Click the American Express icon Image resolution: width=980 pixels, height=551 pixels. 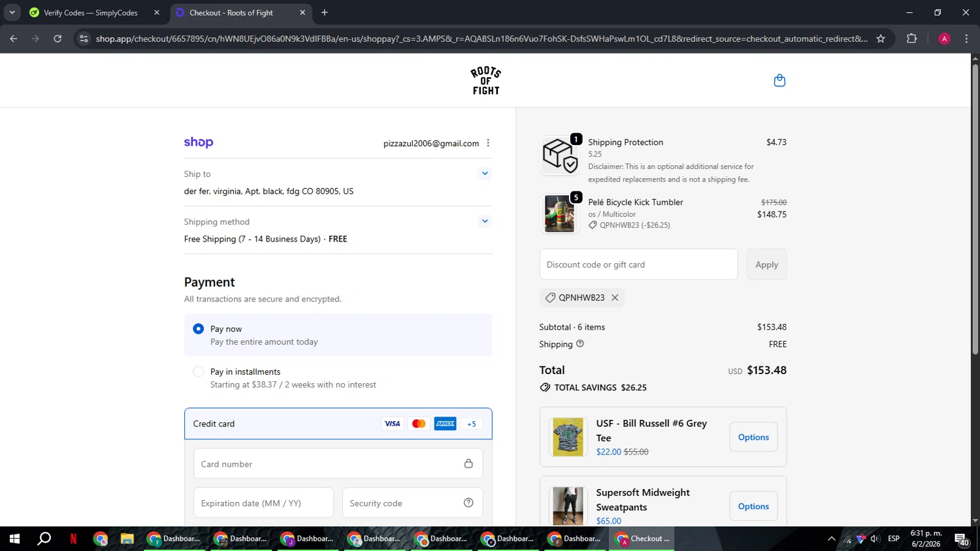tap(446, 424)
